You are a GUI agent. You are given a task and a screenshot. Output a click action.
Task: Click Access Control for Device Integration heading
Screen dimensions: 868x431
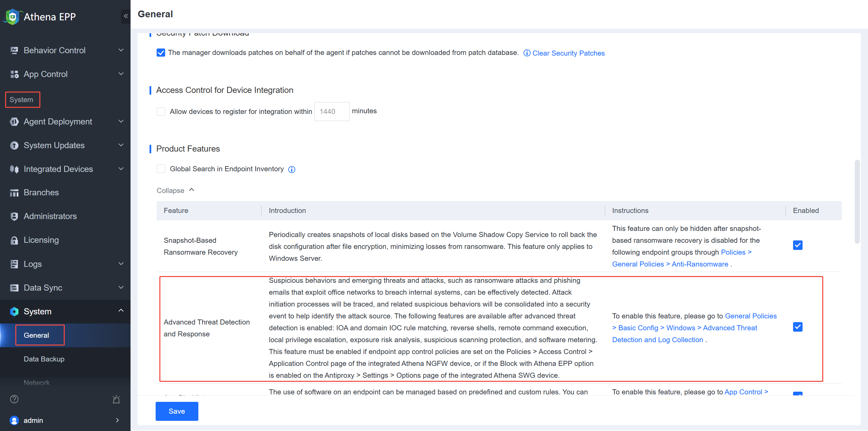tap(224, 90)
